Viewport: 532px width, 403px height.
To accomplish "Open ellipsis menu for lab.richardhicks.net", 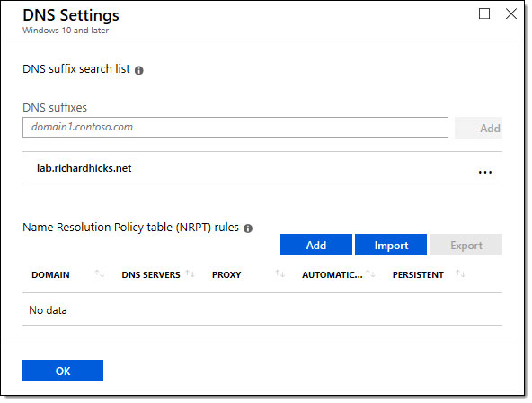I will 485,172.
